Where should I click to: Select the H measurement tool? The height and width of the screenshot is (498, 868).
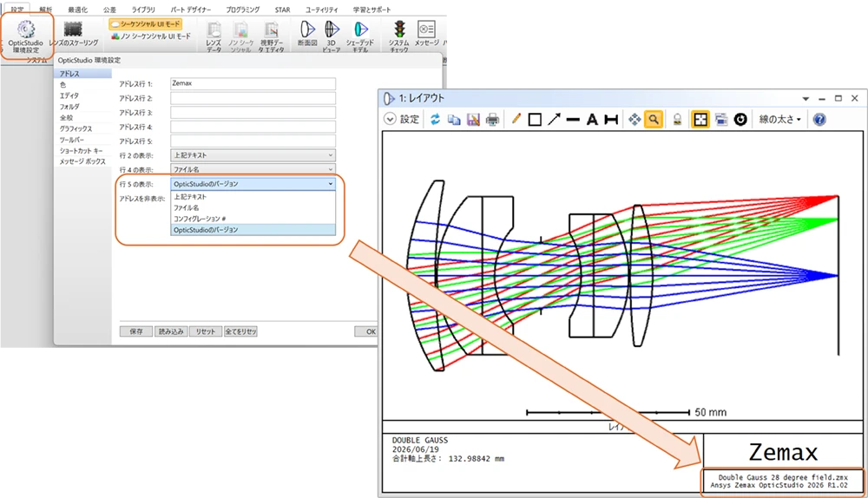point(610,119)
